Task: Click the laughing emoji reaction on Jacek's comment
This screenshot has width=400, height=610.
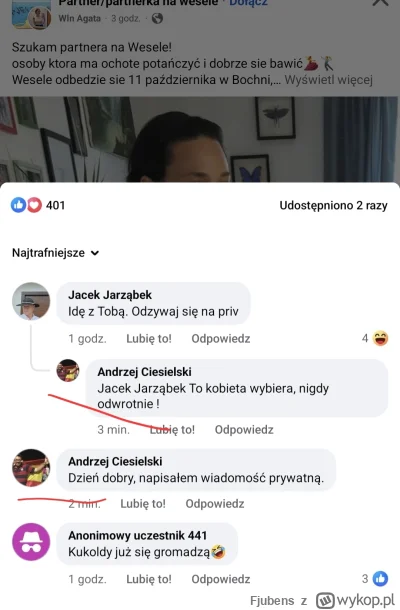Action: pos(380,338)
